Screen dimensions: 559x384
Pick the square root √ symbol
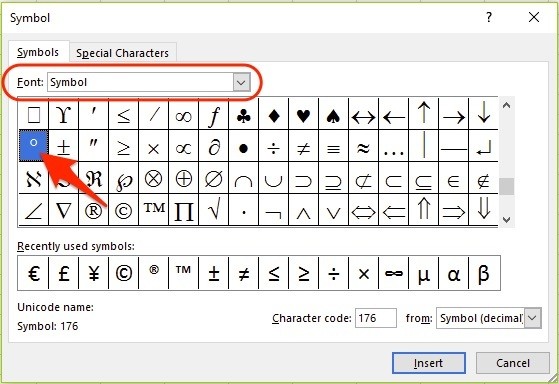(x=214, y=210)
